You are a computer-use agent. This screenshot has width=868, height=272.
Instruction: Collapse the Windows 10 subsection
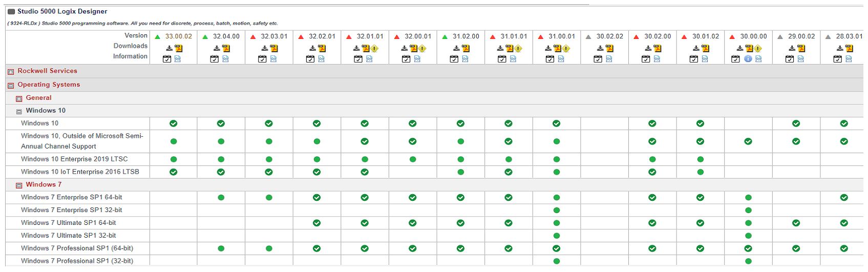point(19,111)
